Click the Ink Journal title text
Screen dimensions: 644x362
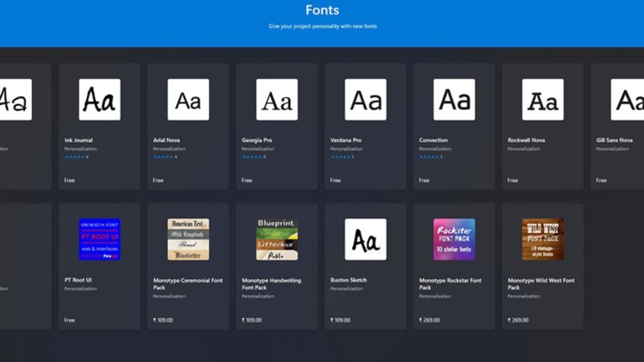point(78,140)
